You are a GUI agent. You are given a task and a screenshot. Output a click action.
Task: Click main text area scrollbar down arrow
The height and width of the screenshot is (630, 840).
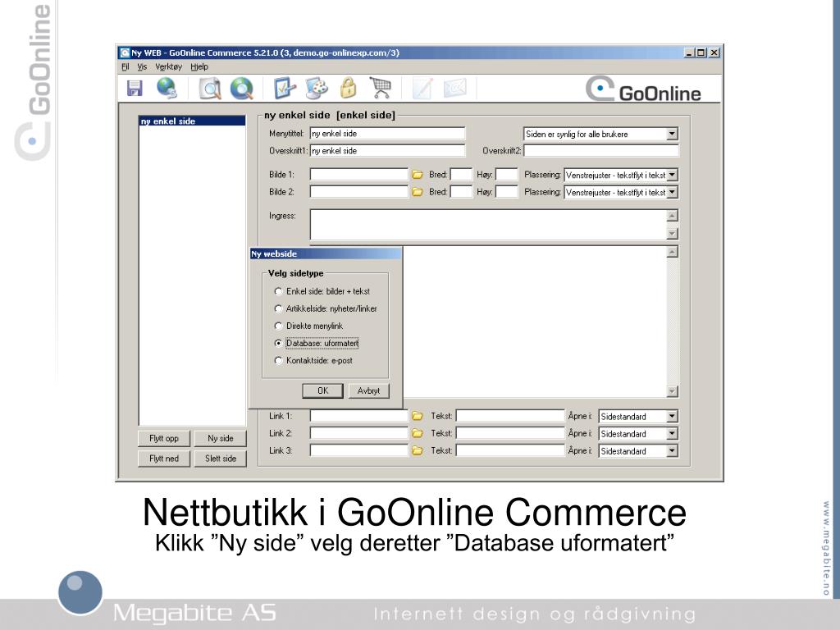(673, 391)
